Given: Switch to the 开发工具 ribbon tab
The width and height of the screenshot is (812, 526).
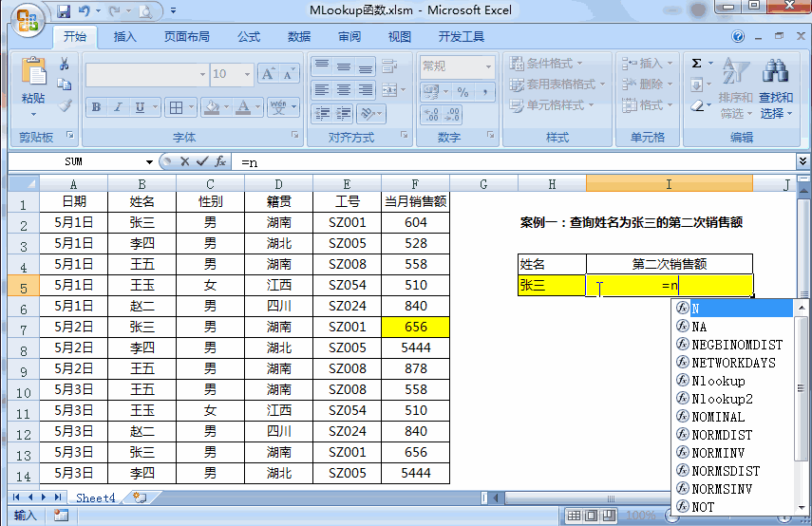Looking at the screenshot, I should [x=462, y=36].
